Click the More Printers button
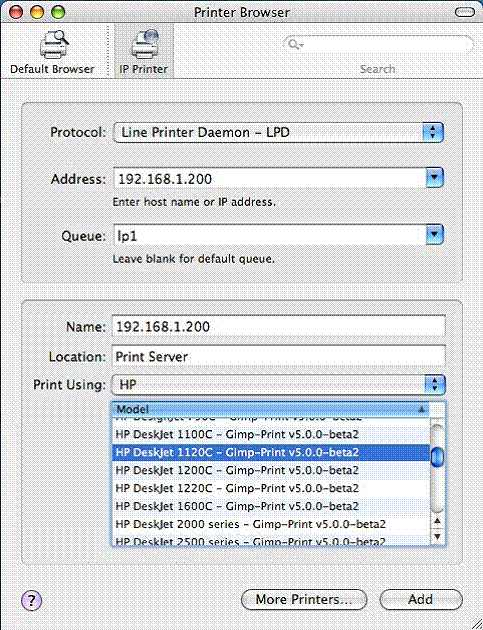This screenshot has height=630, width=483. (304, 599)
